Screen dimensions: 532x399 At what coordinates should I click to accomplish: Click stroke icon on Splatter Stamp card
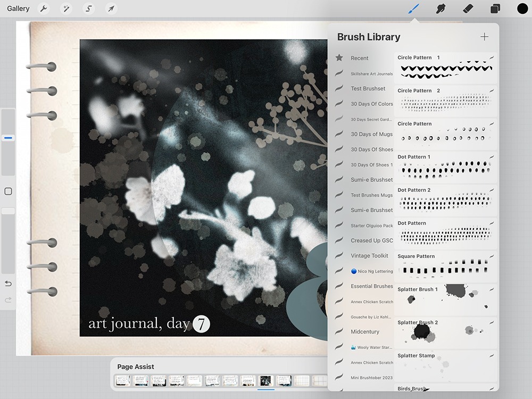[492, 355]
